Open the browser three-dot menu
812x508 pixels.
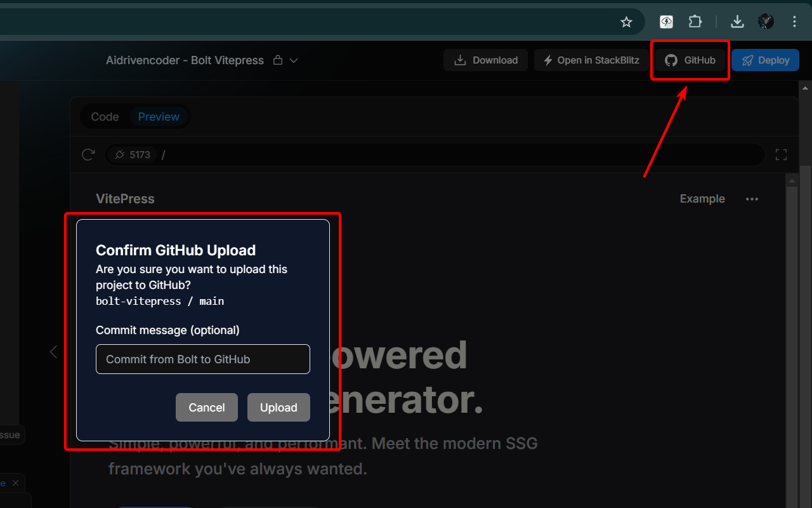[794, 22]
